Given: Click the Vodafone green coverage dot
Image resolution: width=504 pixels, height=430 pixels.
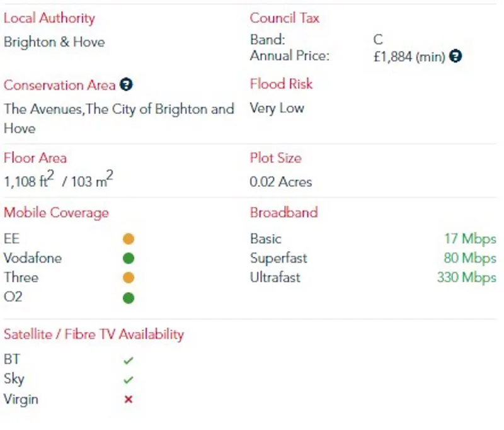Looking at the screenshot, I should [129, 258].
